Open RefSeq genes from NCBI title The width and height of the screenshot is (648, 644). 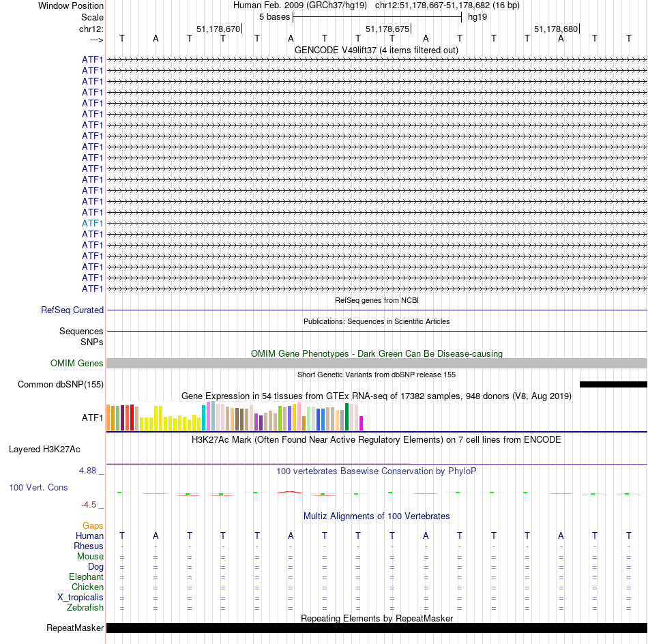(x=377, y=300)
